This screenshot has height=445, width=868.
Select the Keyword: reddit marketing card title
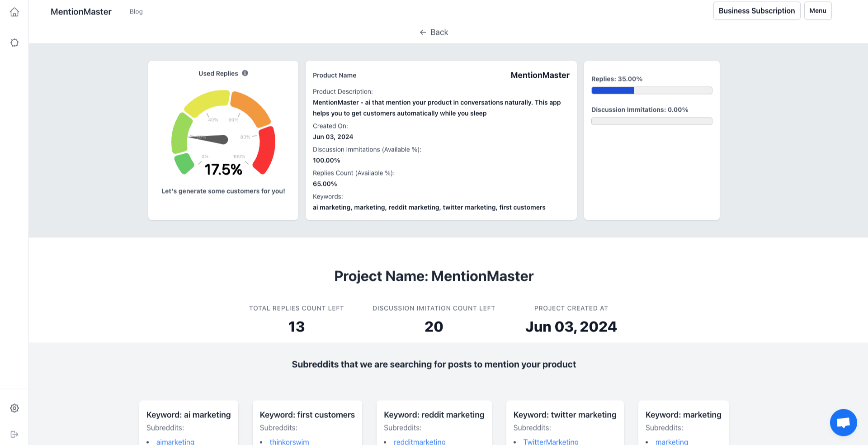point(434,415)
